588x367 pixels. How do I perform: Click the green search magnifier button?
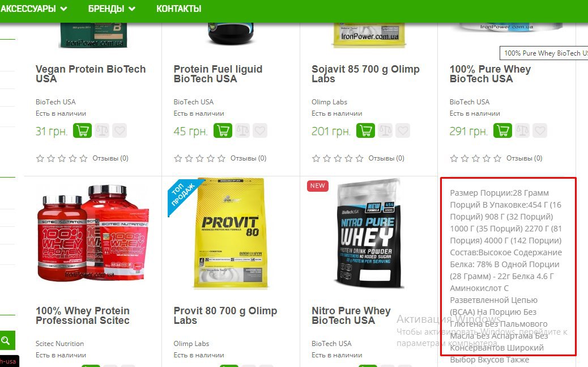6,340
